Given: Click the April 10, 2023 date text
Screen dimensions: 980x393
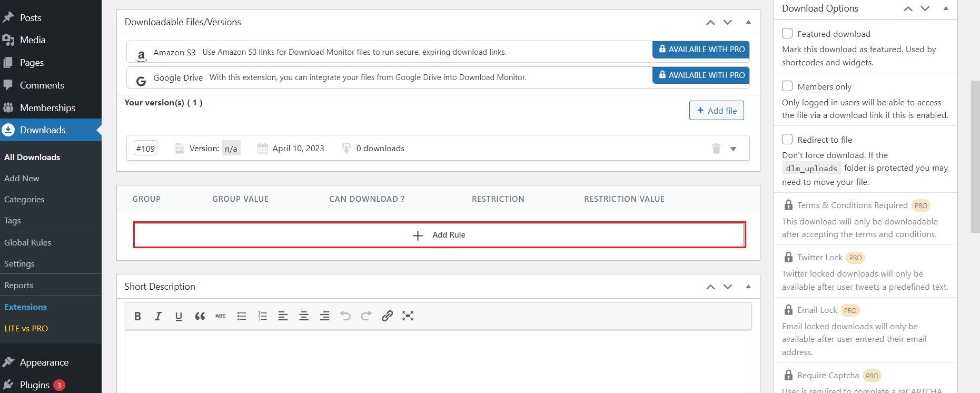Looking at the screenshot, I should [x=298, y=149].
